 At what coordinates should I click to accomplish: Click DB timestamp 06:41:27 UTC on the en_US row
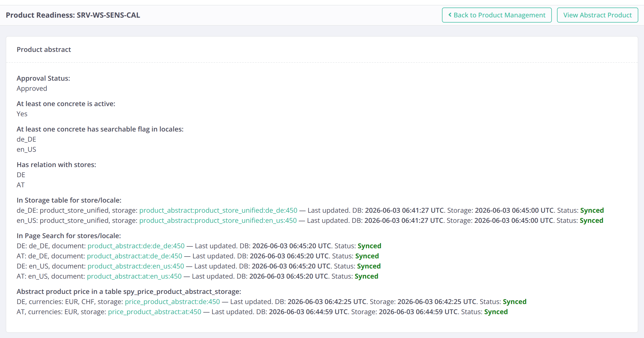point(404,220)
